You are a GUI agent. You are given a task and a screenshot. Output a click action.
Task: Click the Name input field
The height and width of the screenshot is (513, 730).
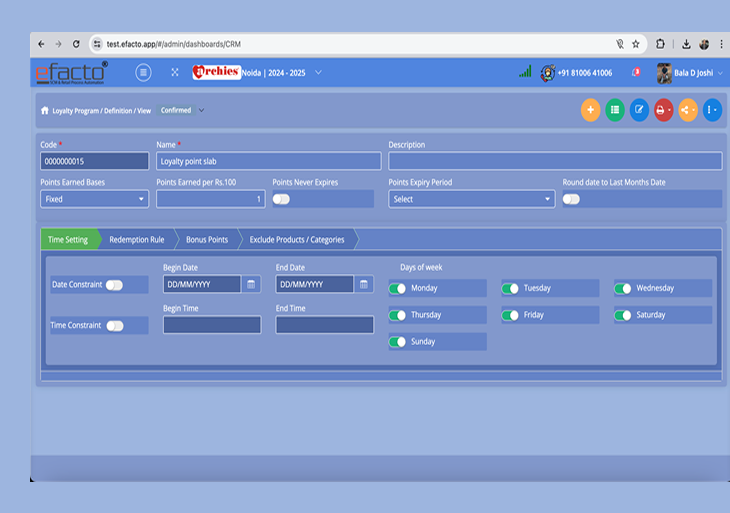coord(269,162)
